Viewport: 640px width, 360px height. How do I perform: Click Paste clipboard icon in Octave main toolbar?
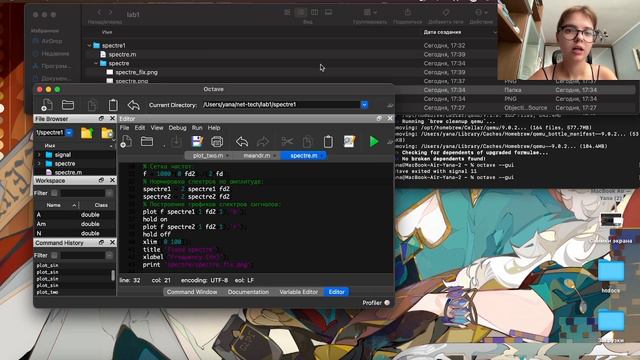coord(113,105)
